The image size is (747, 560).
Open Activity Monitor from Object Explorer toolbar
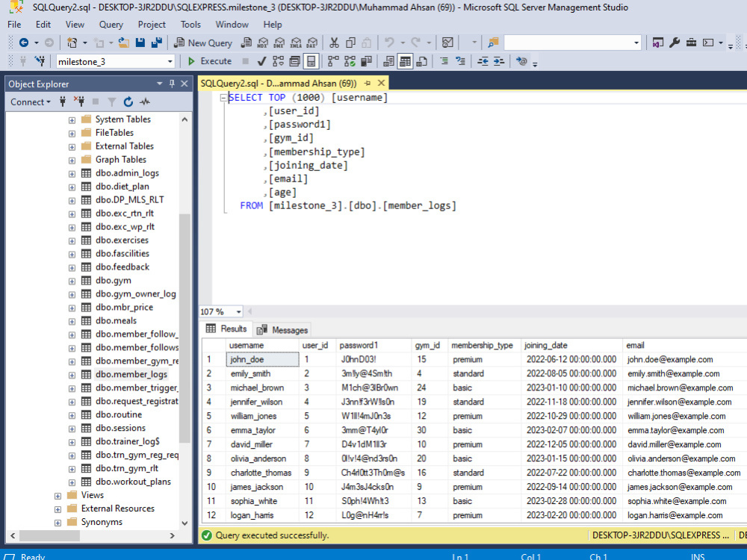pyautogui.click(x=144, y=101)
